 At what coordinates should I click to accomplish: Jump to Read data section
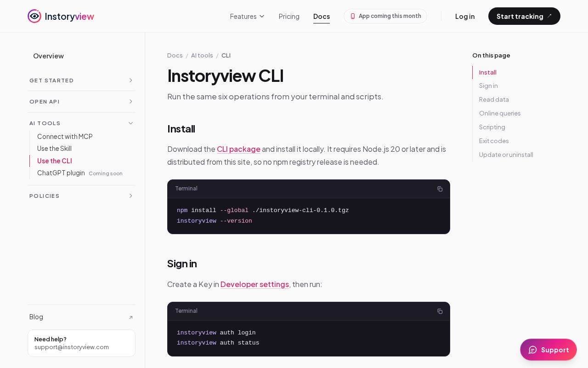[x=494, y=99]
